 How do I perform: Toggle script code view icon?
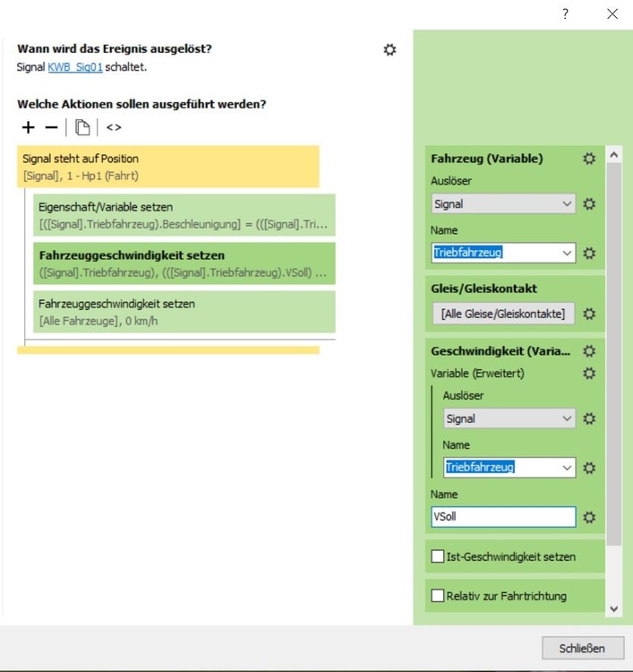[114, 127]
